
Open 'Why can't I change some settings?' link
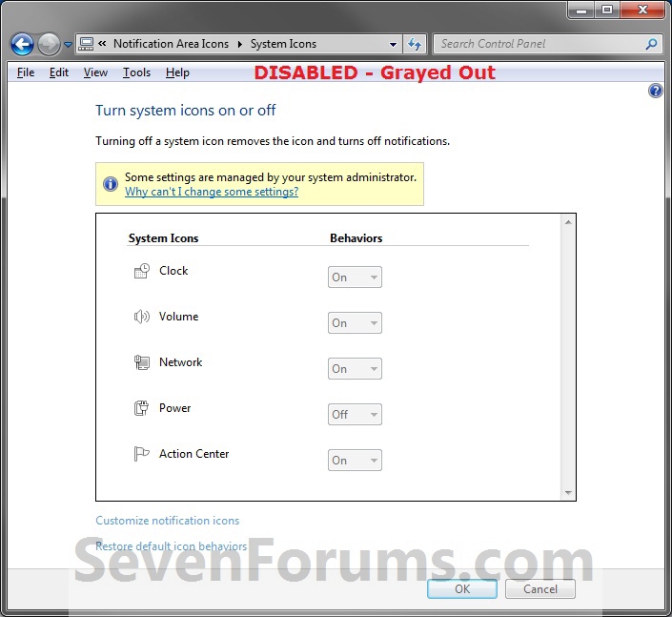[212, 192]
